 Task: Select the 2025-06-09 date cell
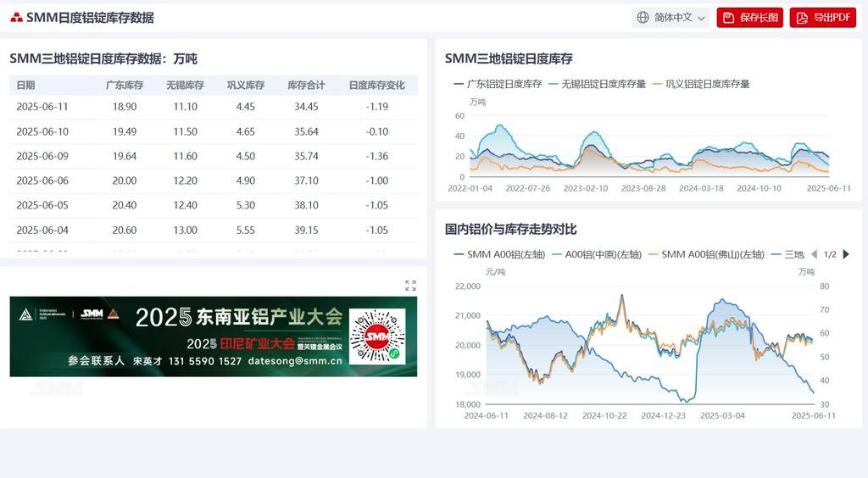[x=42, y=156]
